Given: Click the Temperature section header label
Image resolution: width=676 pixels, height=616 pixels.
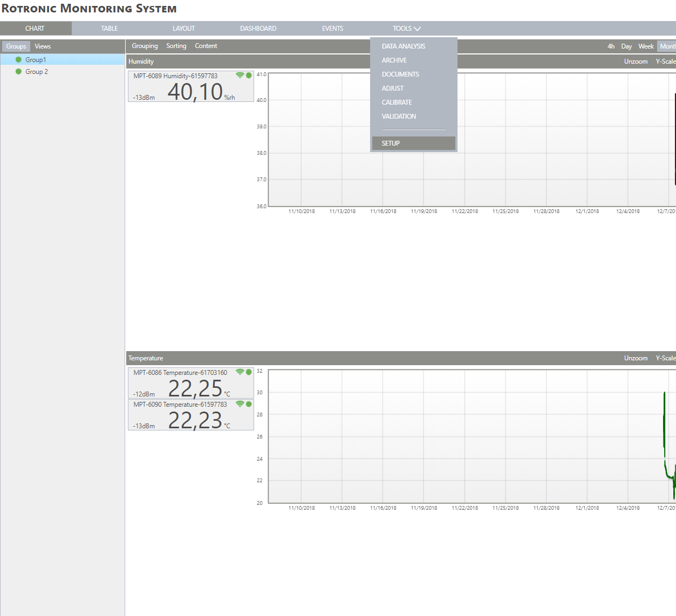Looking at the screenshot, I should pyautogui.click(x=146, y=358).
